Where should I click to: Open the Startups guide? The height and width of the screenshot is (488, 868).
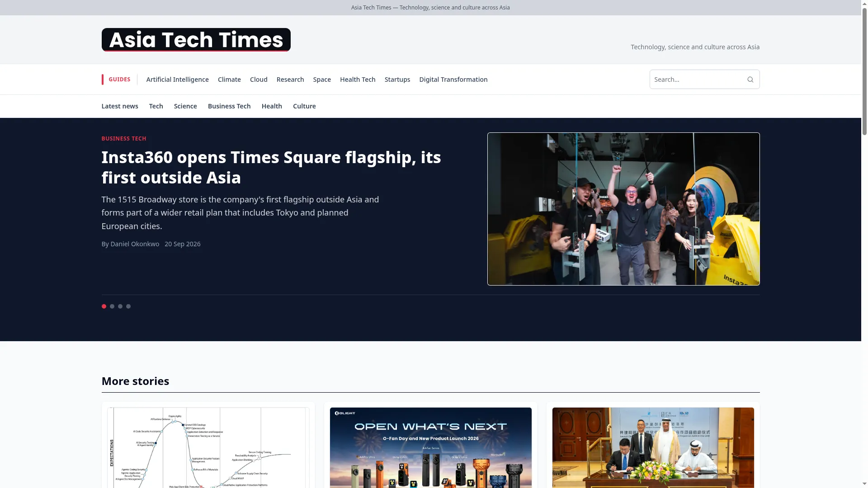pos(397,80)
